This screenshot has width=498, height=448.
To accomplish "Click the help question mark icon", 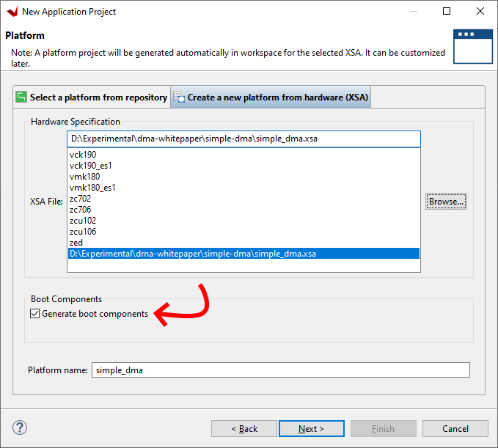I will coord(20,427).
